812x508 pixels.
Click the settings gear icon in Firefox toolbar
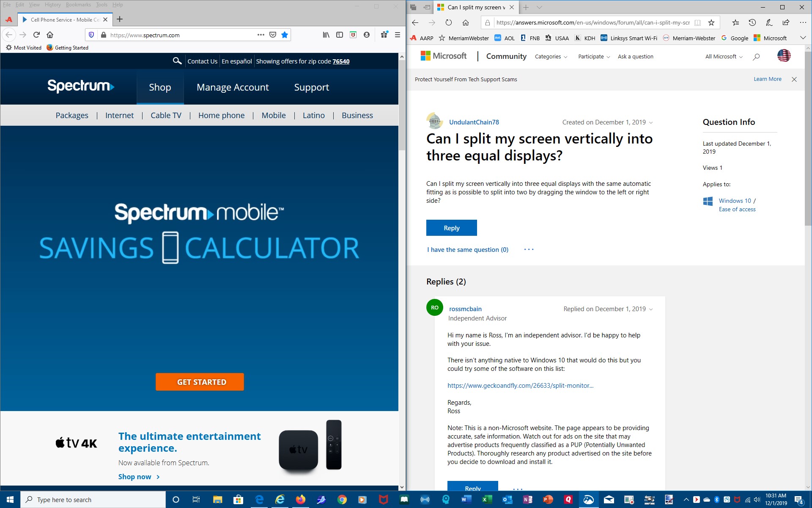(9, 47)
